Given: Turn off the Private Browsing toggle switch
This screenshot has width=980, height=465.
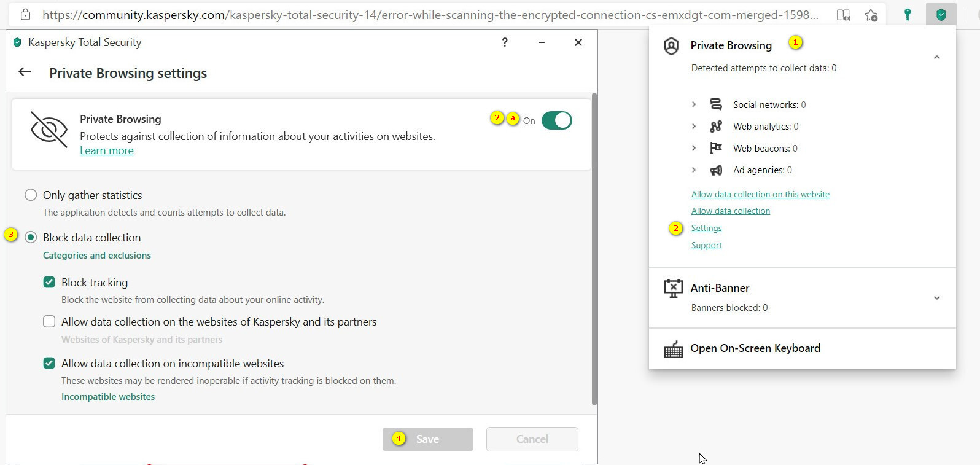Looking at the screenshot, I should point(557,120).
